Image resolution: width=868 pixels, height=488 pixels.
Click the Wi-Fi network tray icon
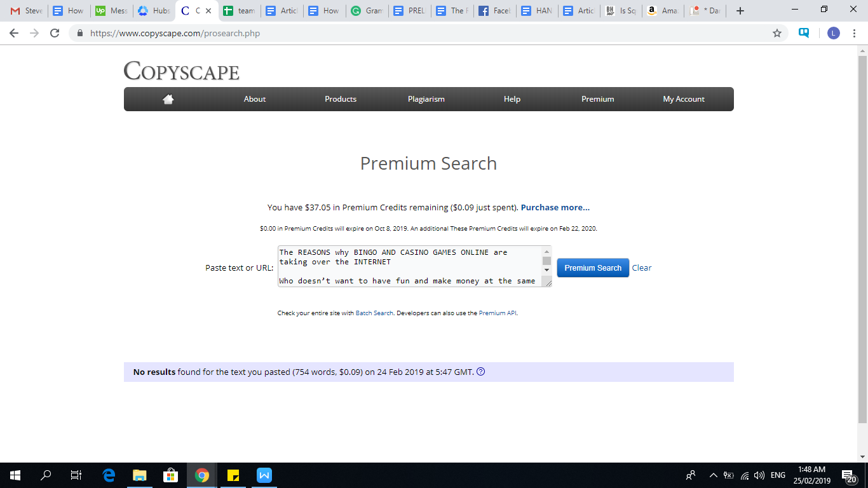click(745, 475)
